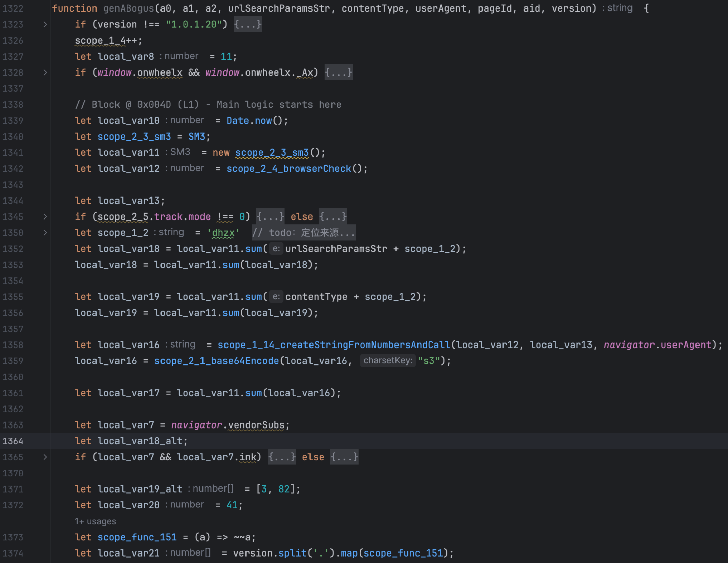Unfold gutter chevron at line 1365
This screenshot has width=728, height=563.
coord(45,457)
